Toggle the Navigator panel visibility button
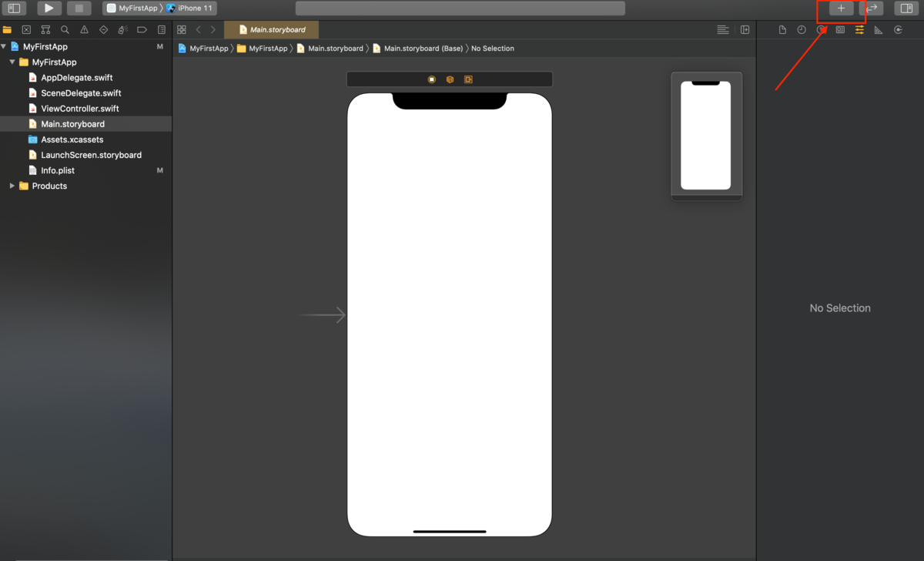Image resolution: width=924 pixels, height=561 pixels. tap(14, 8)
